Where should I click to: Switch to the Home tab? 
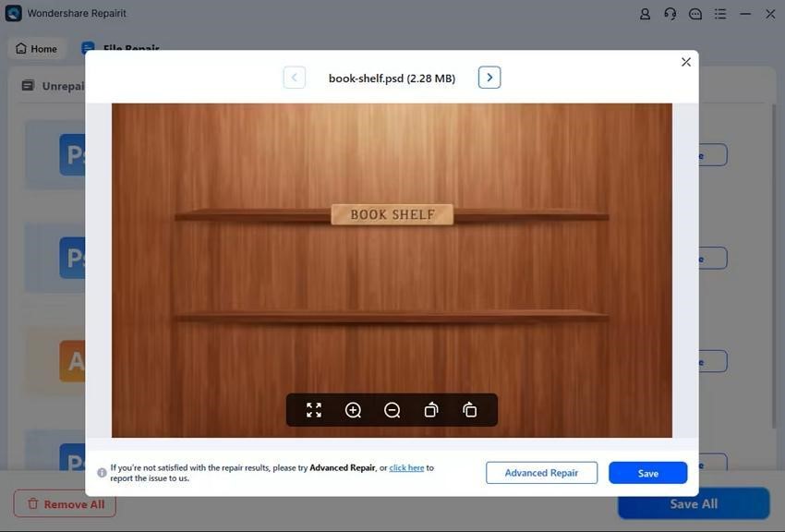36,48
